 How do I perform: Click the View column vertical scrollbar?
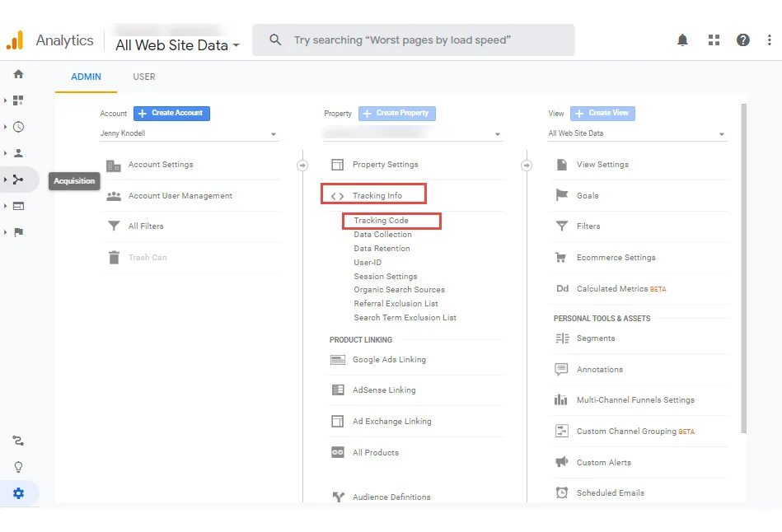[x=743, y=268]
